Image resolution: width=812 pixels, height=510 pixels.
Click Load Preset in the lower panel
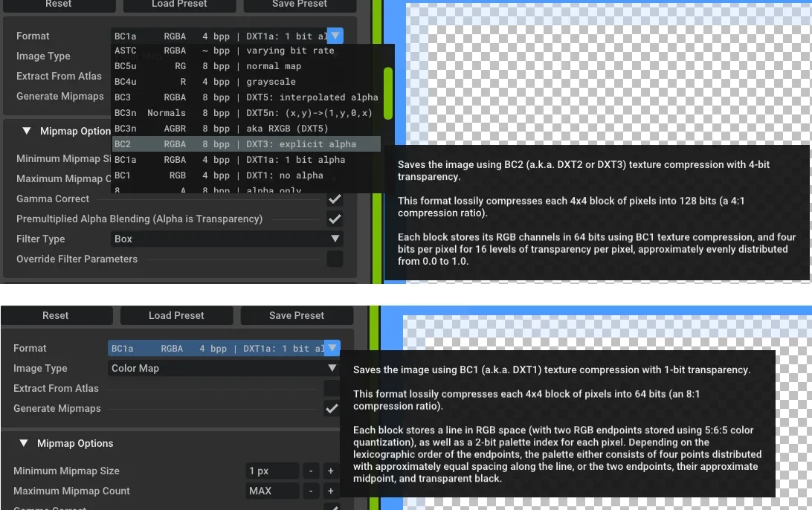click(x=176, y=315)
